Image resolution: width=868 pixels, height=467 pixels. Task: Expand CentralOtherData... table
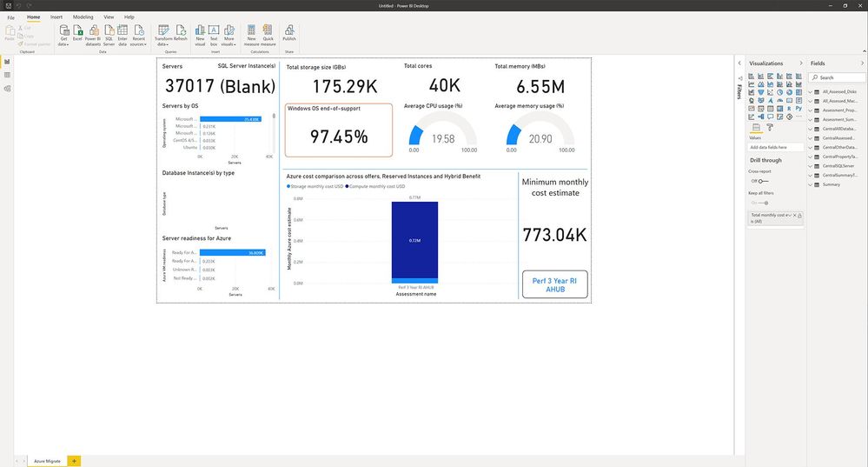tap(811, 147)
